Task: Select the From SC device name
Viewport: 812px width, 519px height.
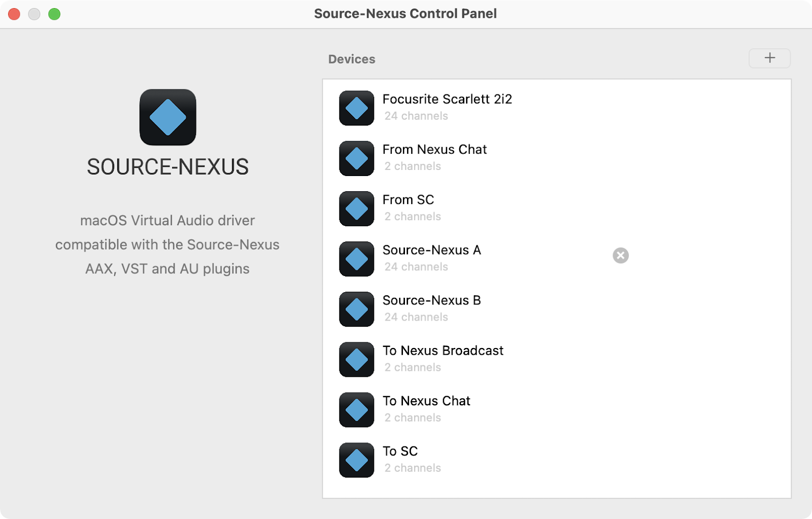Action: tap(408, 199)
